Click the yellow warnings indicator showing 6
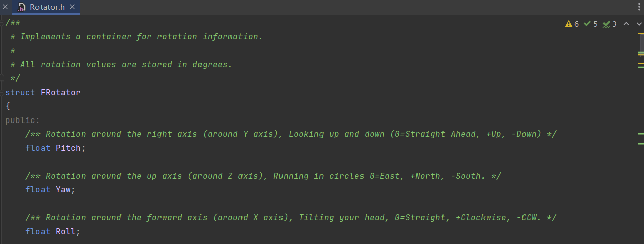This screenshot has height=244, width=644. pyautogui.click(x=572, y=24)
